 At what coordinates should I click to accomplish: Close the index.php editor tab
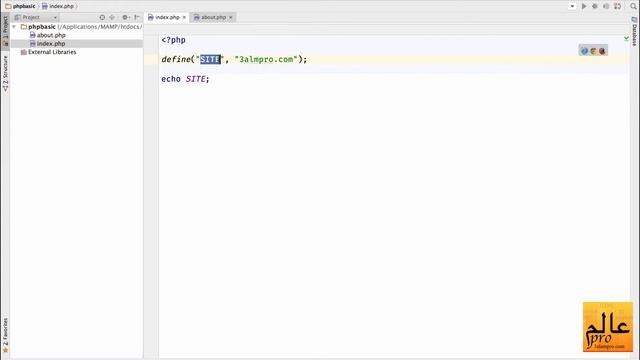tap(184, 17)
